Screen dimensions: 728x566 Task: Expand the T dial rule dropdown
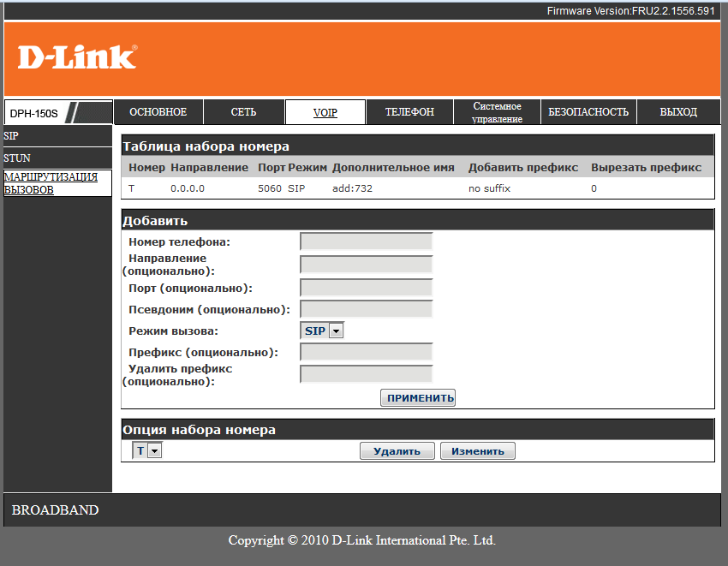tap(147, 450)
